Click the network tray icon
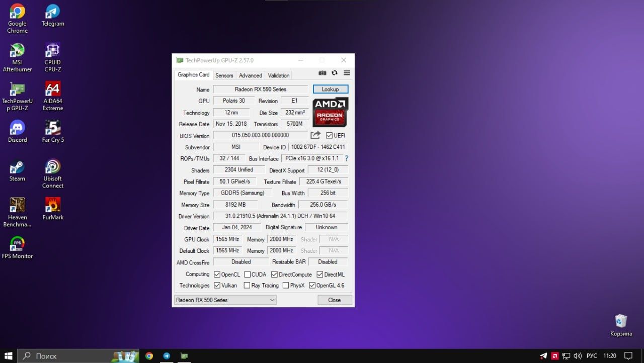 (566, 356)
